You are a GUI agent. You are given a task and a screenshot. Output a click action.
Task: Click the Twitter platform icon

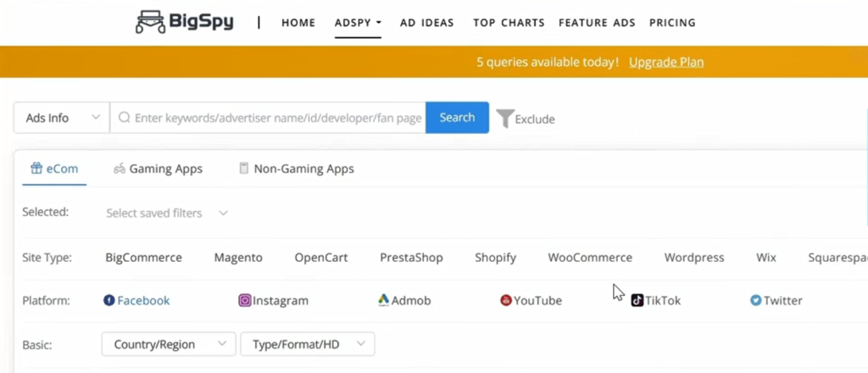pos(755,300)
